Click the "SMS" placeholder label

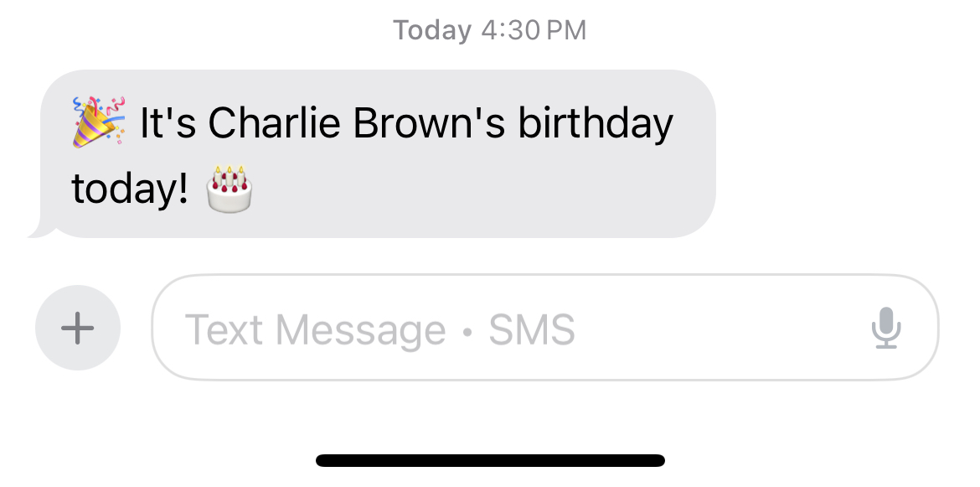coord(532,329)
